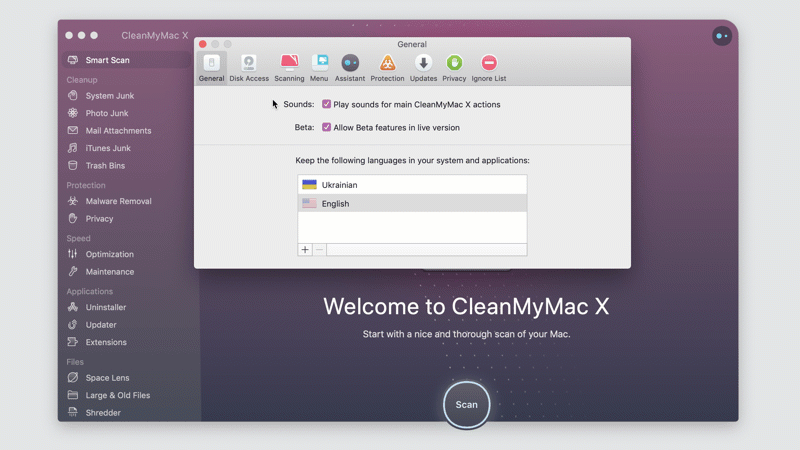Click the Large & Old Files folder icon

(x=73, y=395)
